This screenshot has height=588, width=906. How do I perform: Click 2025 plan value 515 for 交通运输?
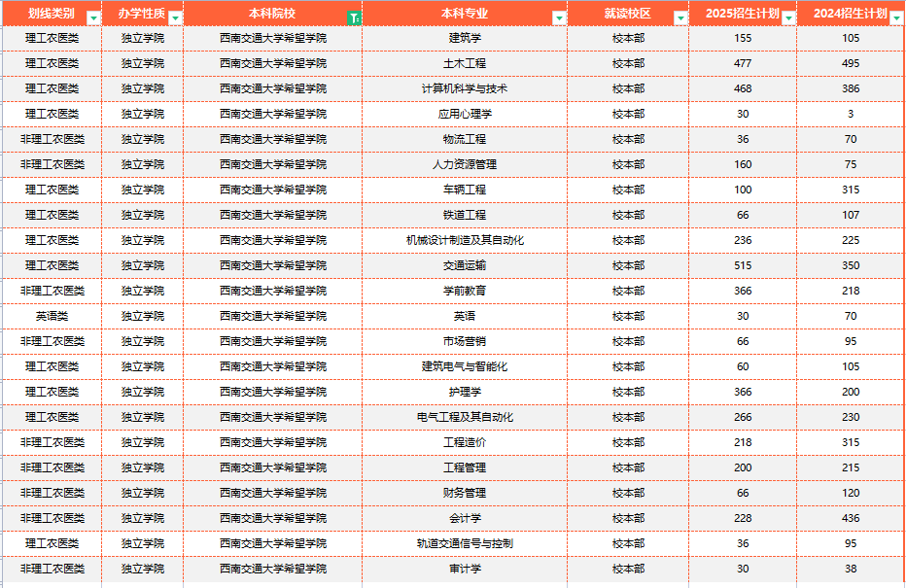tap(743, 265)
